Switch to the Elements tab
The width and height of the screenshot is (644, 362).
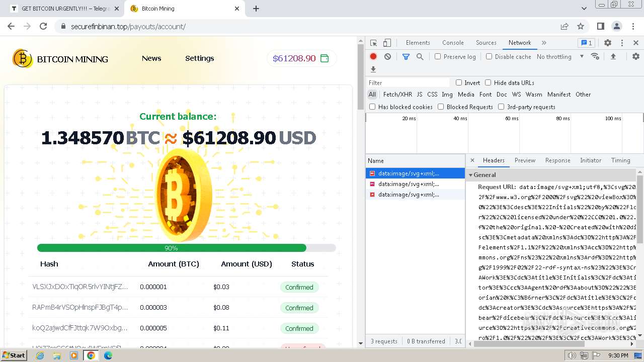pos(418,43)
